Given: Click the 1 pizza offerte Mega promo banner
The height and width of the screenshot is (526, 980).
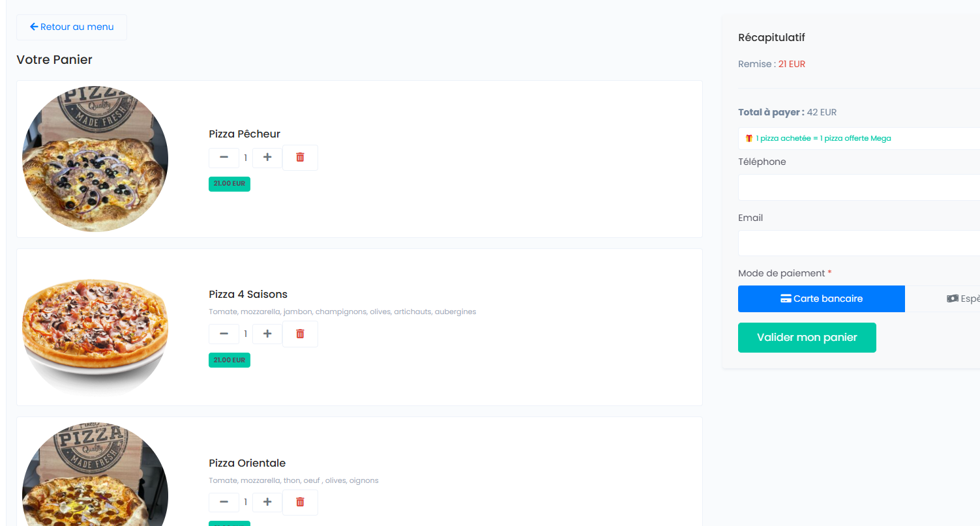Looking at the screenshot, I should 823,138.
